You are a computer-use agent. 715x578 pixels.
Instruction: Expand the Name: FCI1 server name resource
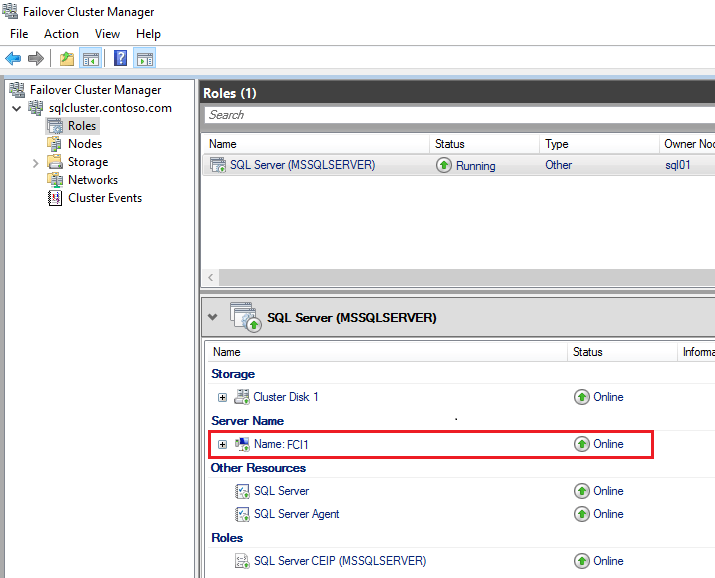point(222,444)
